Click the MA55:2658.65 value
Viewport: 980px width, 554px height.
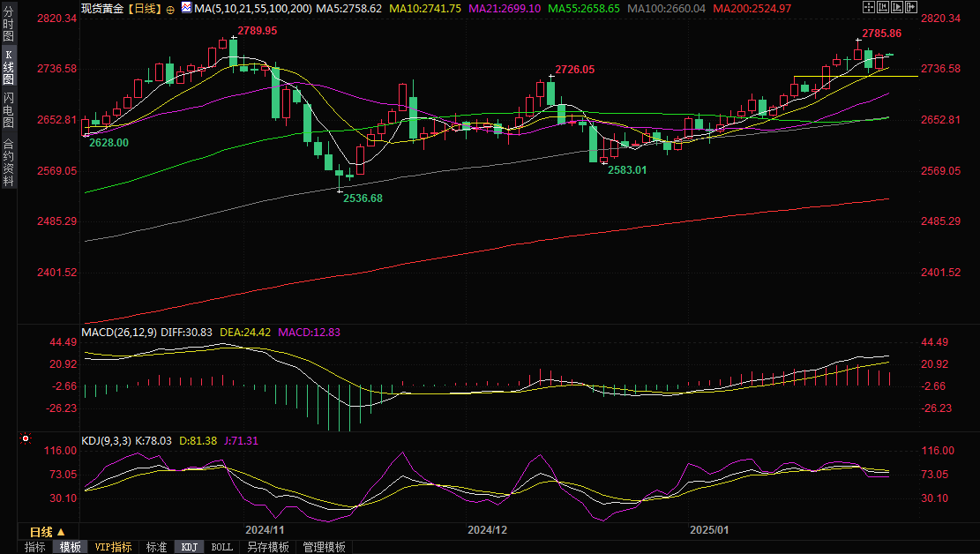[x=584, y=9]
